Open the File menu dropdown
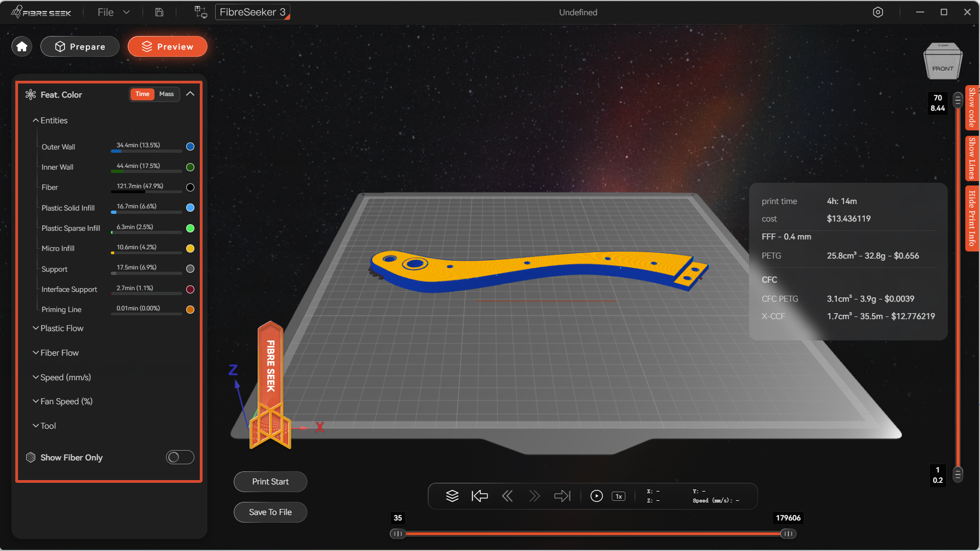This screenshot has height=551, width=980. tap(114, 12)
